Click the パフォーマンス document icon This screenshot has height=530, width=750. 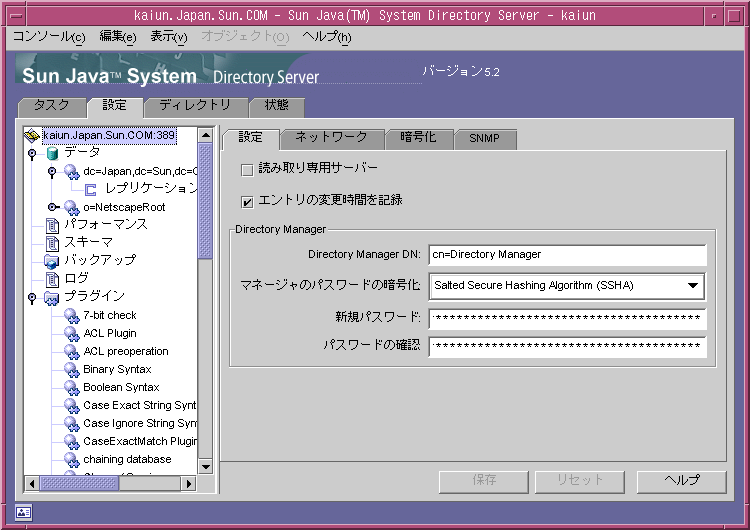[52, 225]
